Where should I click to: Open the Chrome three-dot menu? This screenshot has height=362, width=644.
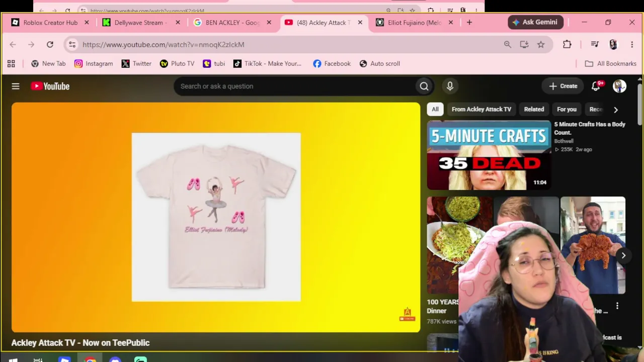click(632, 45)
